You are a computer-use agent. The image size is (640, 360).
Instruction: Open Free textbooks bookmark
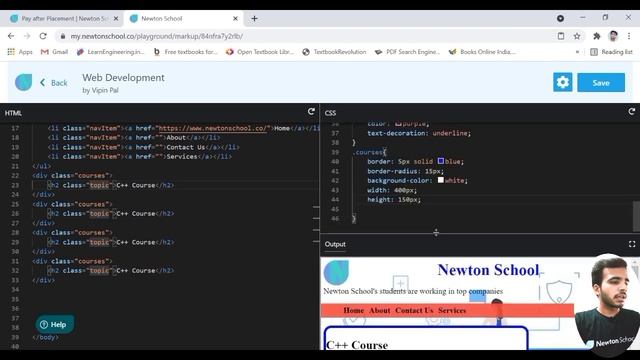click(186, 52)
